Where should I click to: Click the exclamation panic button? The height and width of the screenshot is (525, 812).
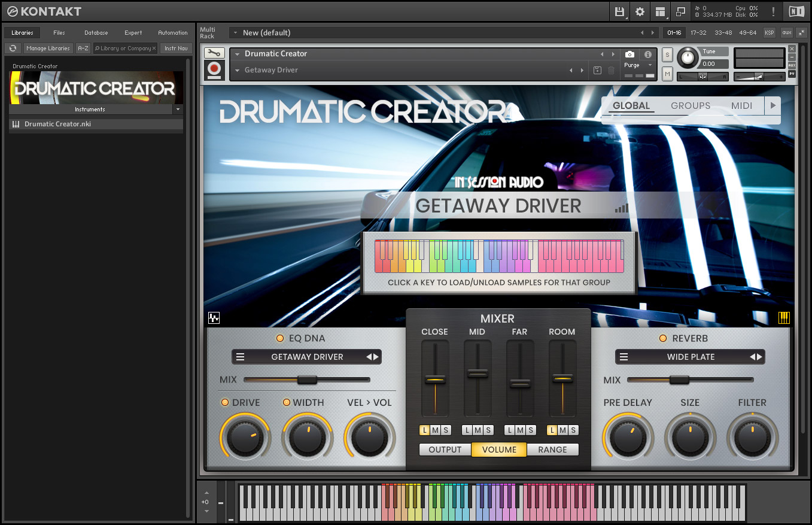773,11
